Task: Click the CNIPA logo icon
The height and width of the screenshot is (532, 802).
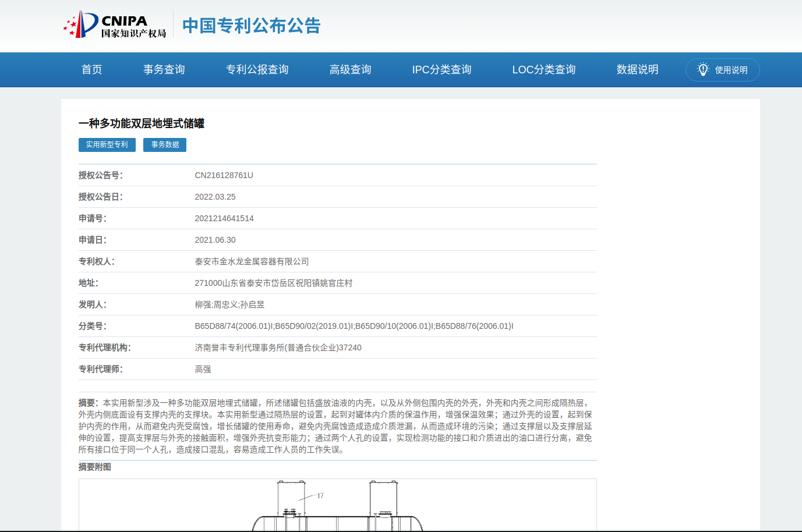Action: 81,25
